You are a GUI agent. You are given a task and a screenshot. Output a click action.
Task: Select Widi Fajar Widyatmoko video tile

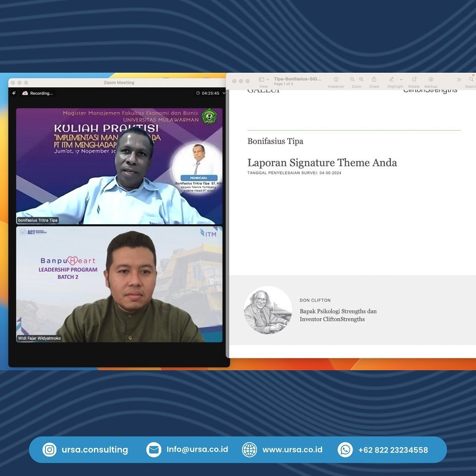[x=119, y=284]
